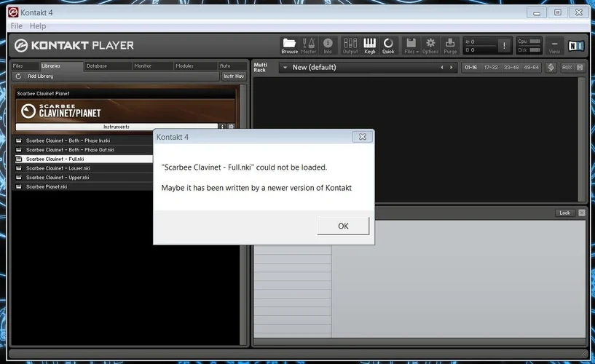Select rack page 49-64
Image resolution: width=595 pixels, height=364 pixels.
(531, 68)
